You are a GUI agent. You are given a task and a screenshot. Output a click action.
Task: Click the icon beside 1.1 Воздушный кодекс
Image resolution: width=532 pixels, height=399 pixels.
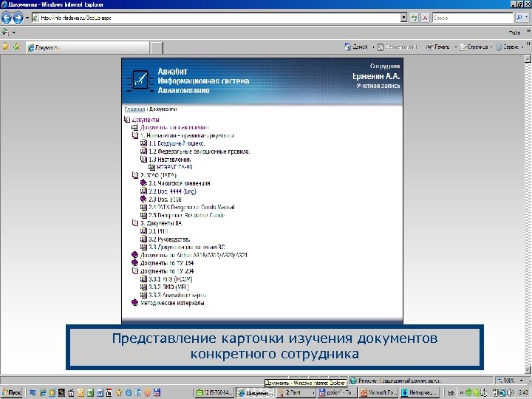tap(143, 143)
